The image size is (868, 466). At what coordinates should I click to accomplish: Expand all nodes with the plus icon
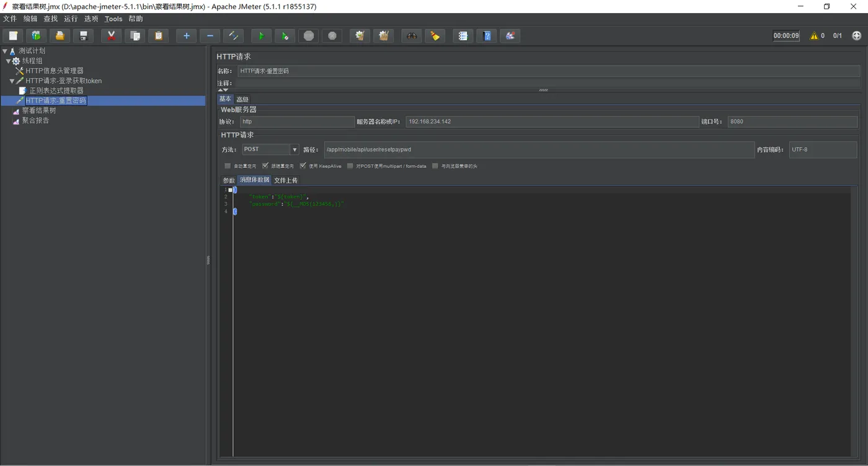tap(186, 36)
